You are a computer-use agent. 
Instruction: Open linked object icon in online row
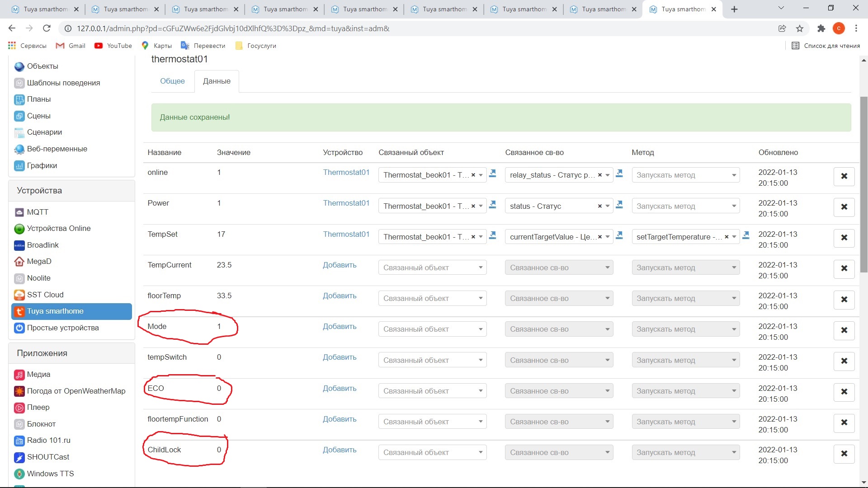click(x=493, y=174)
